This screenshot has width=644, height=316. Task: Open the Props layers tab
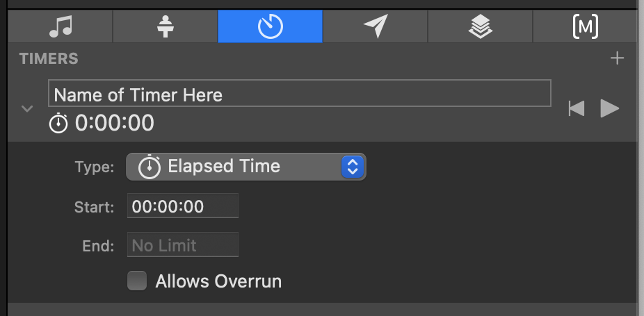click(480, 26)
